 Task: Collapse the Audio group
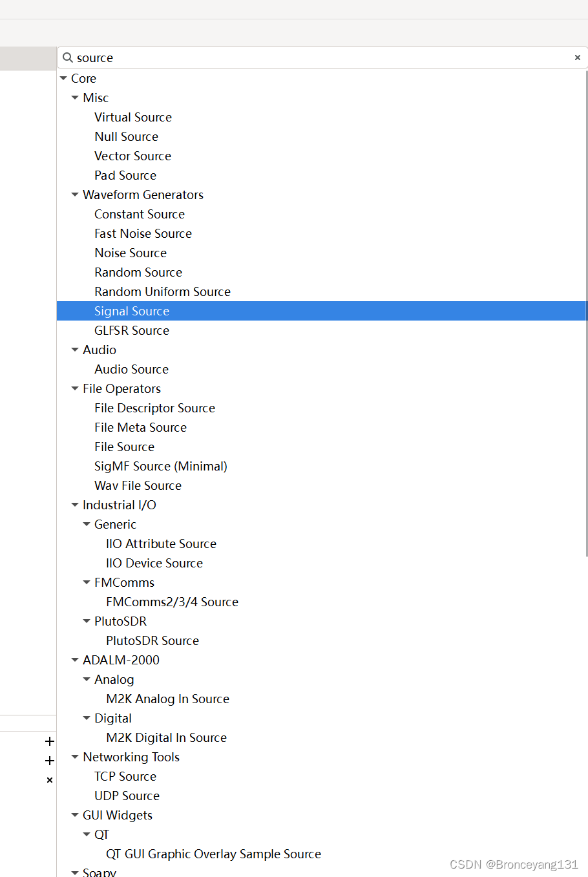tap(75, 350)
